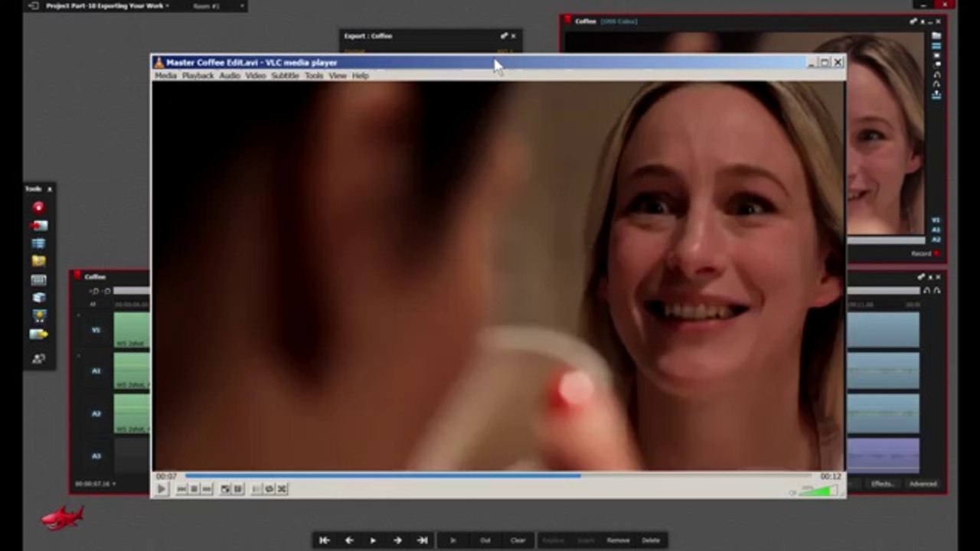Viewport: 980px width, 551px height.
Task: Jump to end with bottom transport bar
Action: [x=422, y=540]
